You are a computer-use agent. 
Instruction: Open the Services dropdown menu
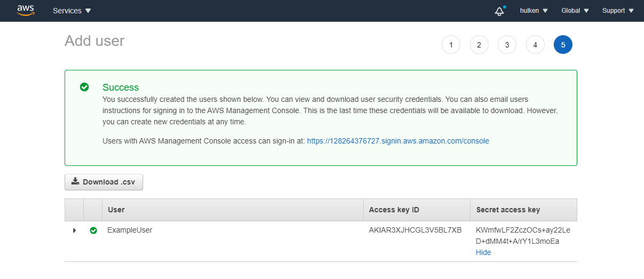(72, 11)
